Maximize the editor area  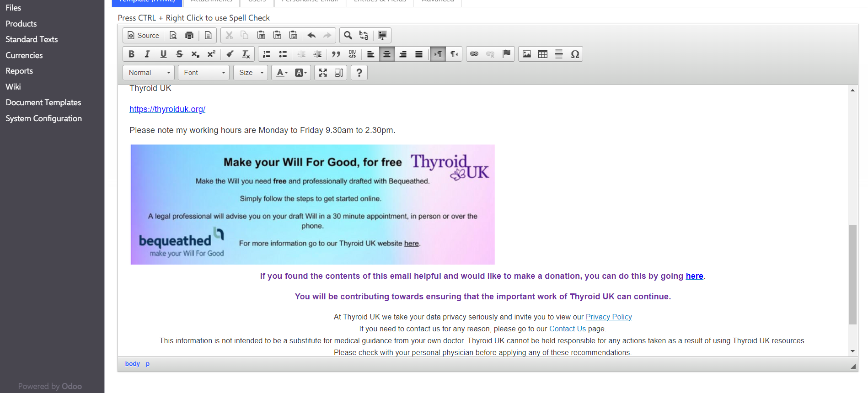pyautogui.click(x=323, y=73)
